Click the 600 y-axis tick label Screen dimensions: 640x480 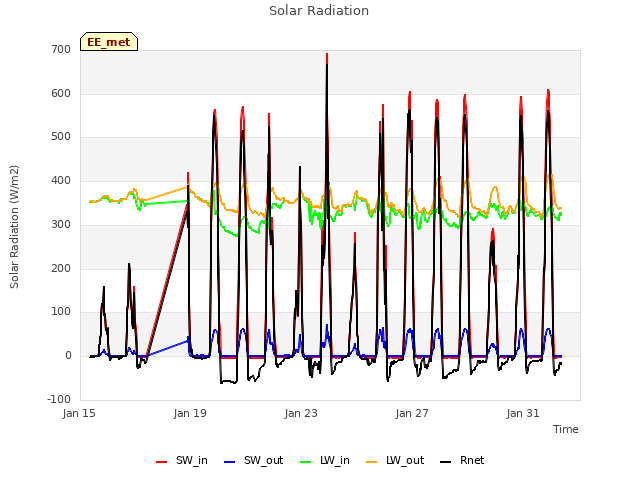point(61,93)
